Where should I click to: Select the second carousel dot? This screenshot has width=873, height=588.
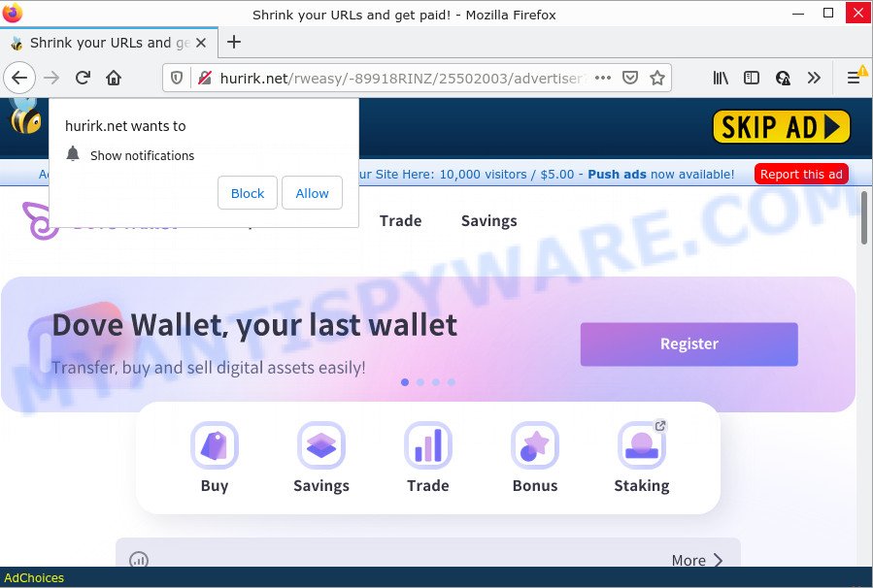coord(420,382)
